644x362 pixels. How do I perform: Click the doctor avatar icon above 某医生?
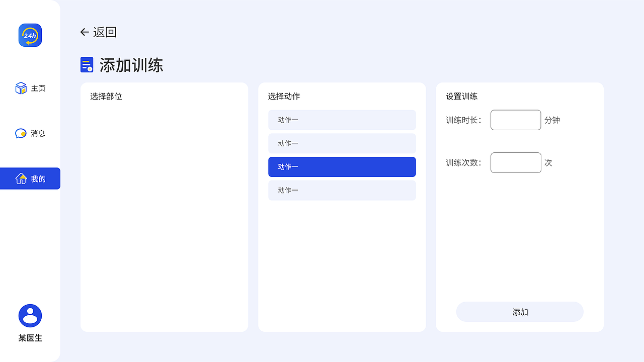click(x=30, y=315)
